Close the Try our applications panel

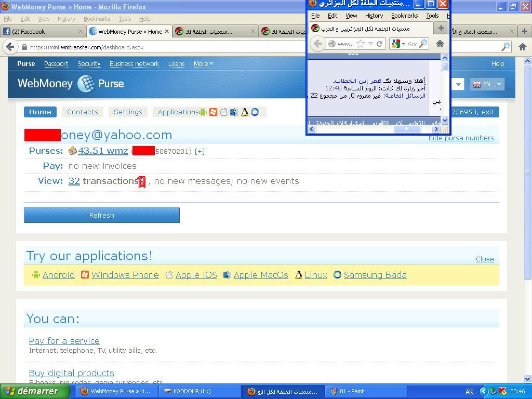tap(485, 259)
